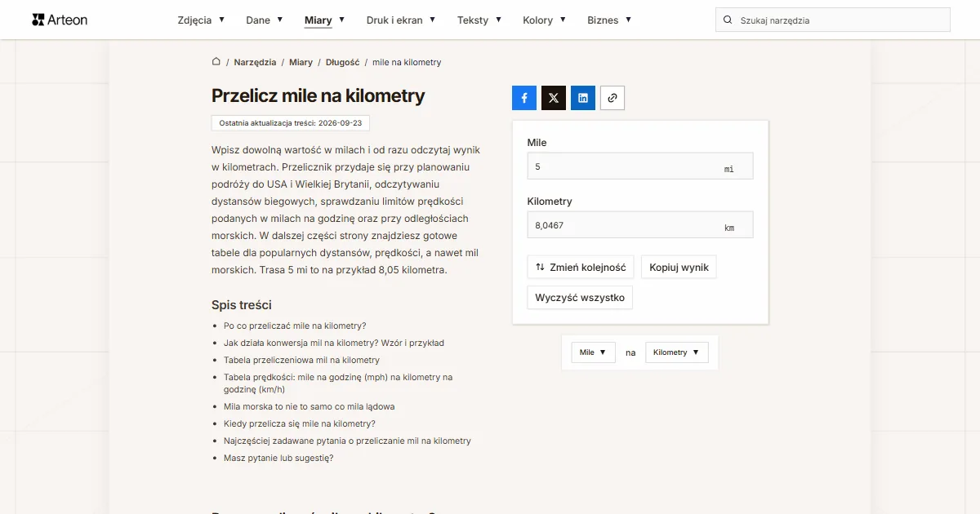Click the 'km' unit label
Image resolution: width=980 pixels, height=514 pixels.
729,228
